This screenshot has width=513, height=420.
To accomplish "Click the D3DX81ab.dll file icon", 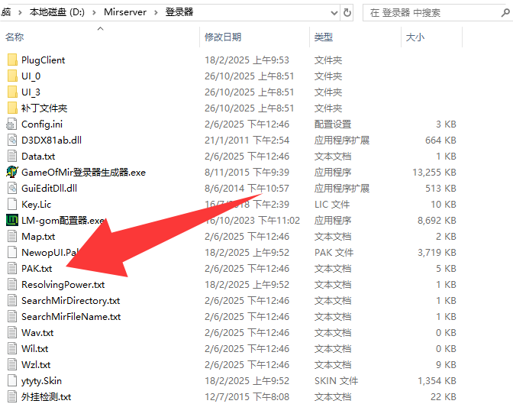I will click(x=11, y=140).
